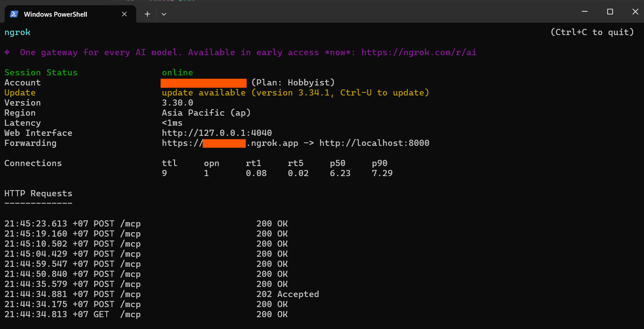Click the "GET" method in the last request
The height and width of the screenshot is (329, 644).
tap(101, 315)
